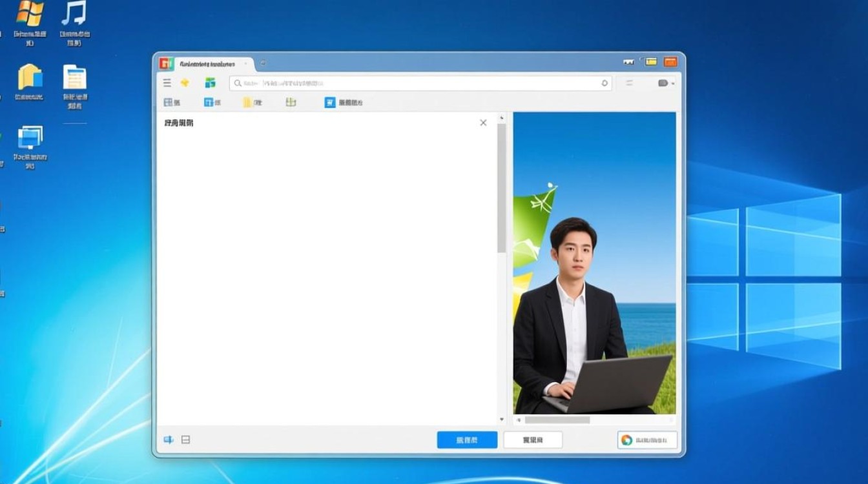Click the split-pane icon next to it
The width and height of the screenshot is (868, 484).
tap(185, 439)
